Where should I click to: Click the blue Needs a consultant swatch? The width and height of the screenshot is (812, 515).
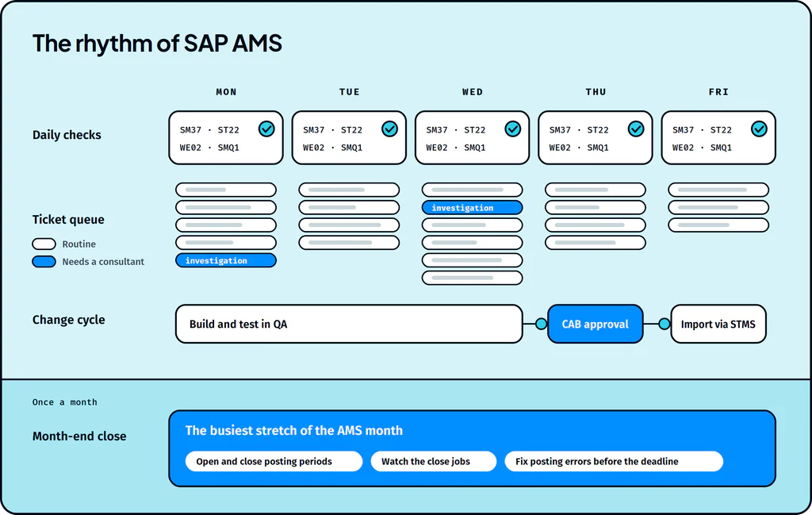click(x=44, y=262)
